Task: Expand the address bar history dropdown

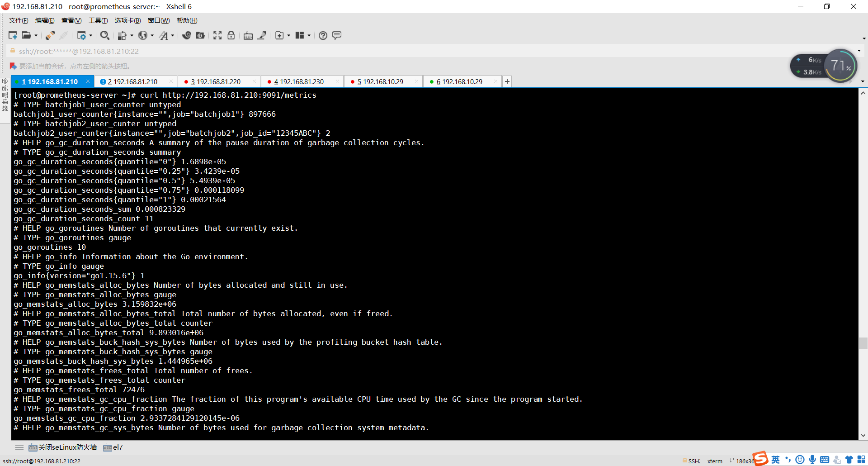Action: (859, 51)
